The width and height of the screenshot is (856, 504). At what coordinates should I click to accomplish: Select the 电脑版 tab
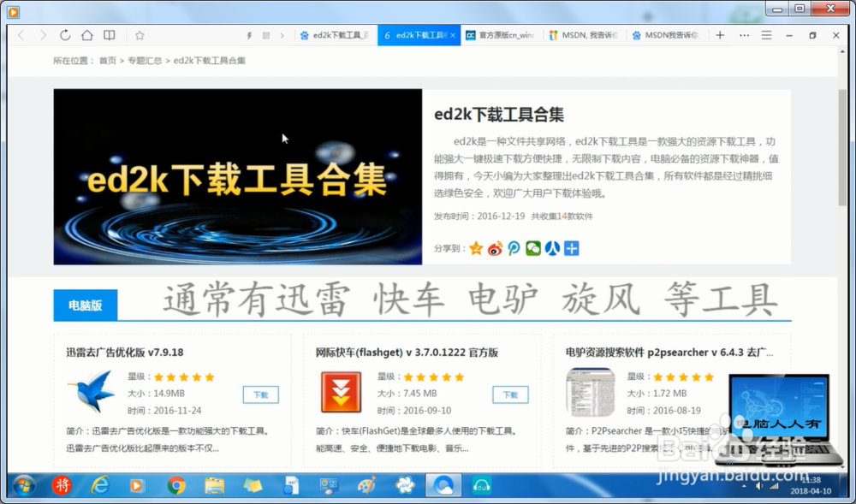(x=85, y=305)
